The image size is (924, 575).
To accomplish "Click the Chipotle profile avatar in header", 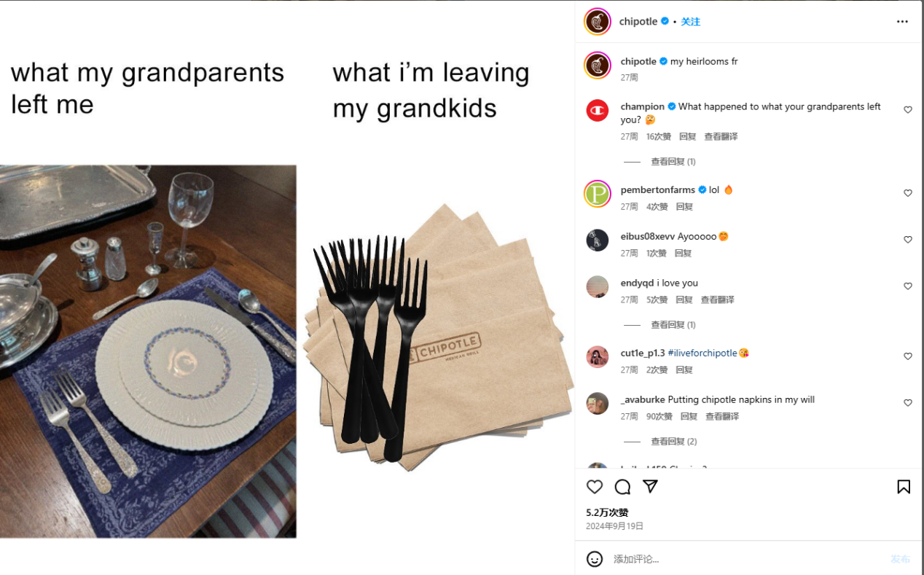I will click(x=598, y=21).
